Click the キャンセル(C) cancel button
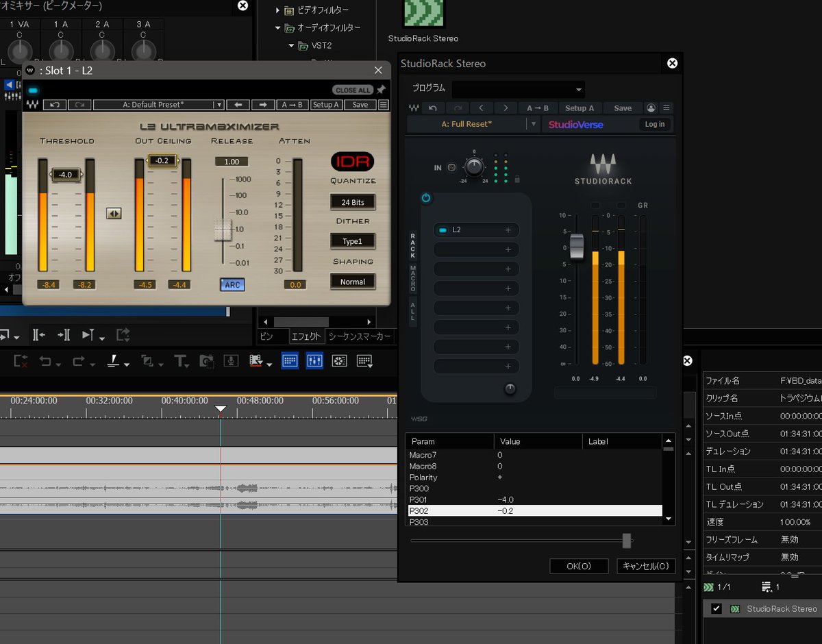This screenshot has width=822, height=644. [646, 566]
